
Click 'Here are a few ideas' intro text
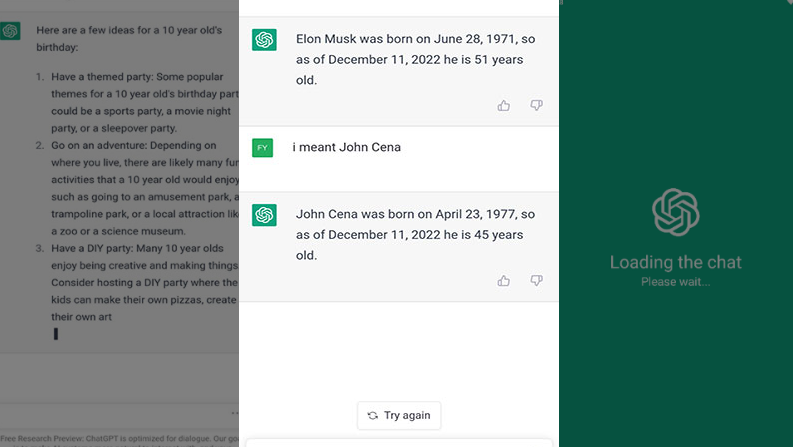pyautogui.click(x=129, y=38)
